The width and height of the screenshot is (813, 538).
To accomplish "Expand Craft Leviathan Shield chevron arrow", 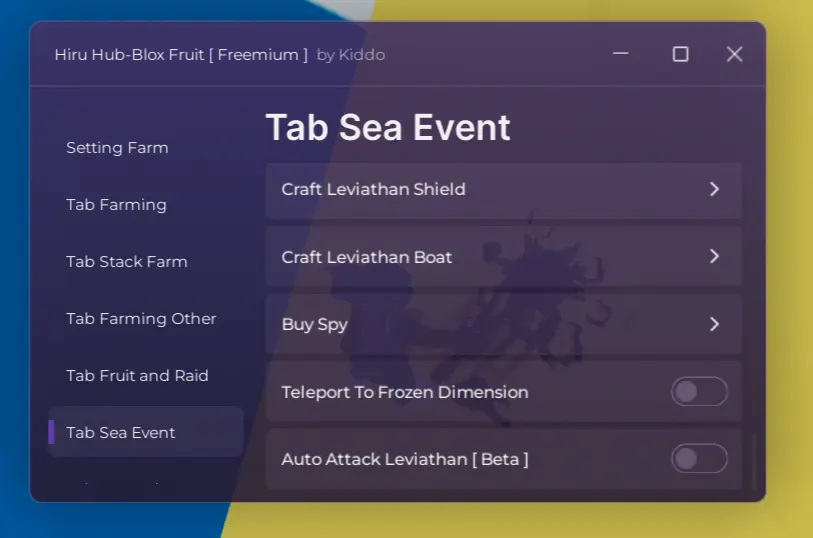I will tap(714, 189).
